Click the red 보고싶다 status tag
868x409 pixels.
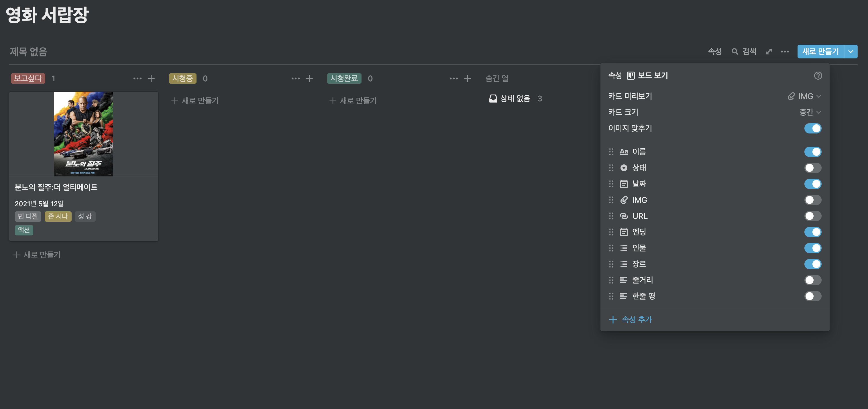(28, 78)
